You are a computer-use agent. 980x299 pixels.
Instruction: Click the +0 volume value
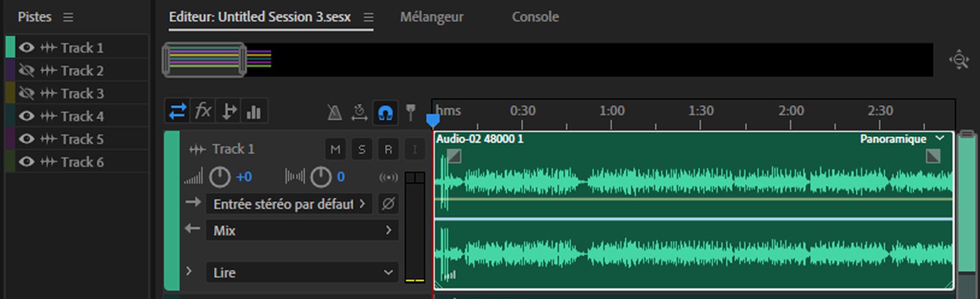coord(244,177)
